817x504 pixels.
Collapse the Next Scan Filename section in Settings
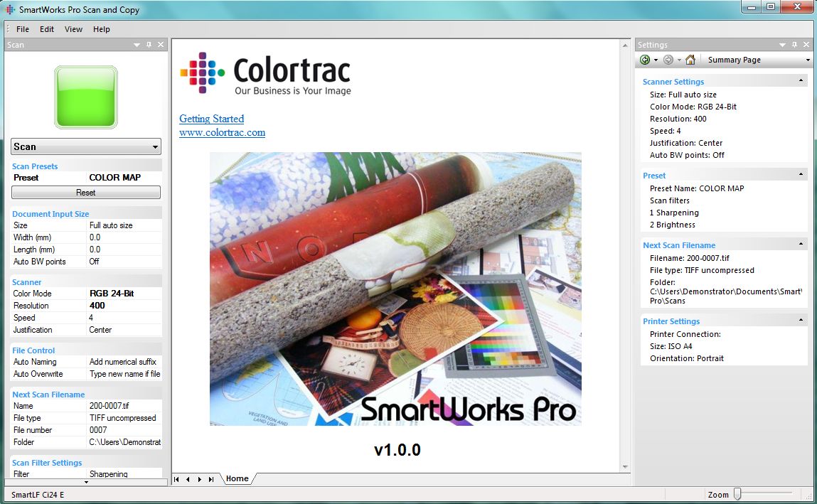801,244
